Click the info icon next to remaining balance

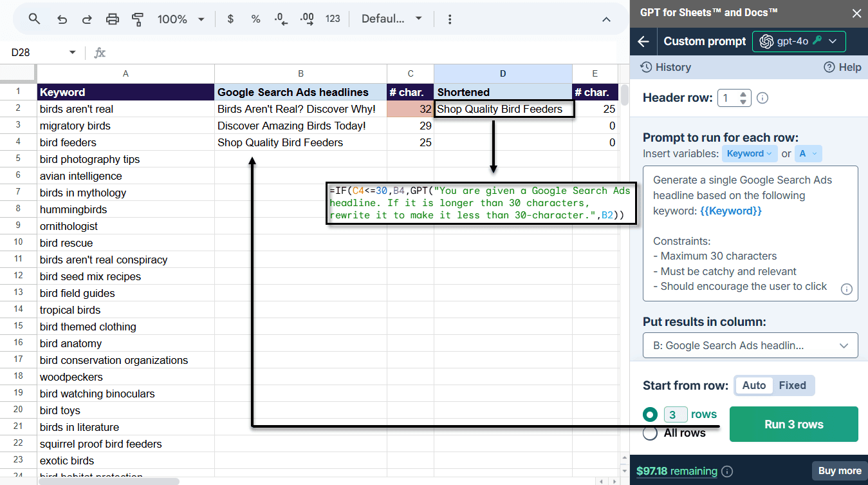727,471
